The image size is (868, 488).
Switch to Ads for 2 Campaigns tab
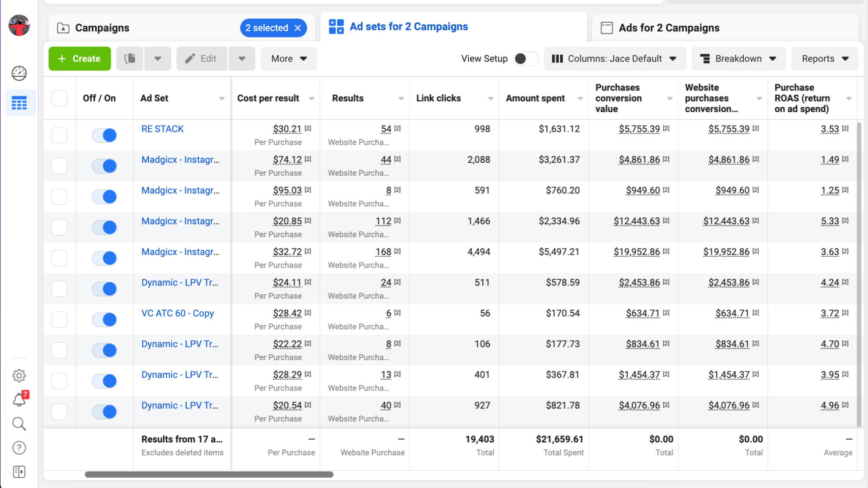669,28
